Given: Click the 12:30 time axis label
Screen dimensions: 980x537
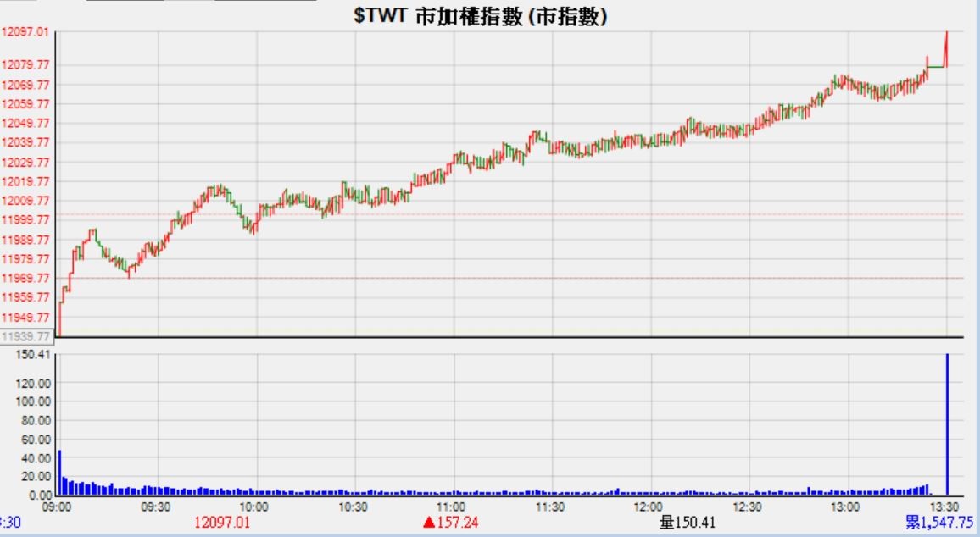Looking at the screenshot, I should (x=747, y=507).
